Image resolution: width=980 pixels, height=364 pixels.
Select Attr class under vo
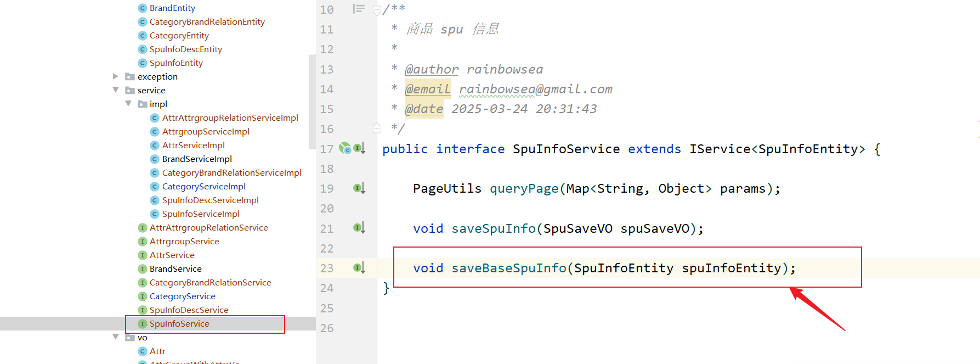point(157,351)
